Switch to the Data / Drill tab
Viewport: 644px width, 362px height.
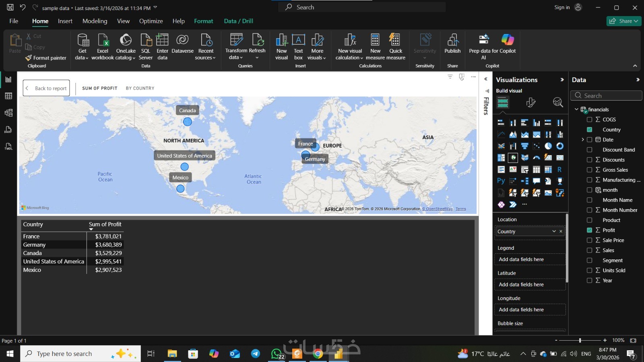click(238, 21)
